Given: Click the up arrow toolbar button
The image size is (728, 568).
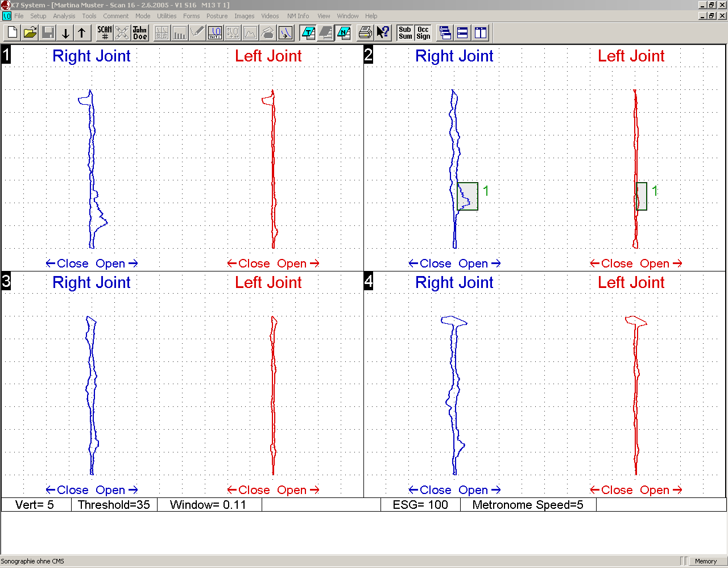Looking at the screenshot, I should click(x=82, y=33).
